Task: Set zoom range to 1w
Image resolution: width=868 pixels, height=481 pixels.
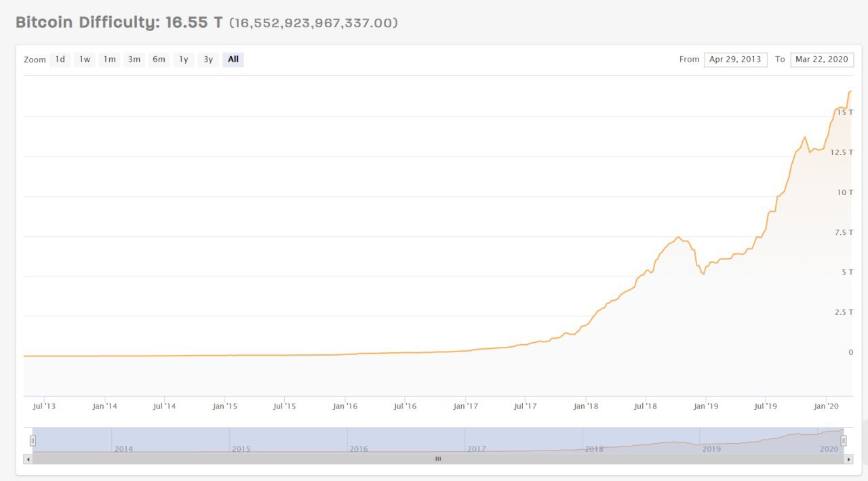Action: pos(85,60)
